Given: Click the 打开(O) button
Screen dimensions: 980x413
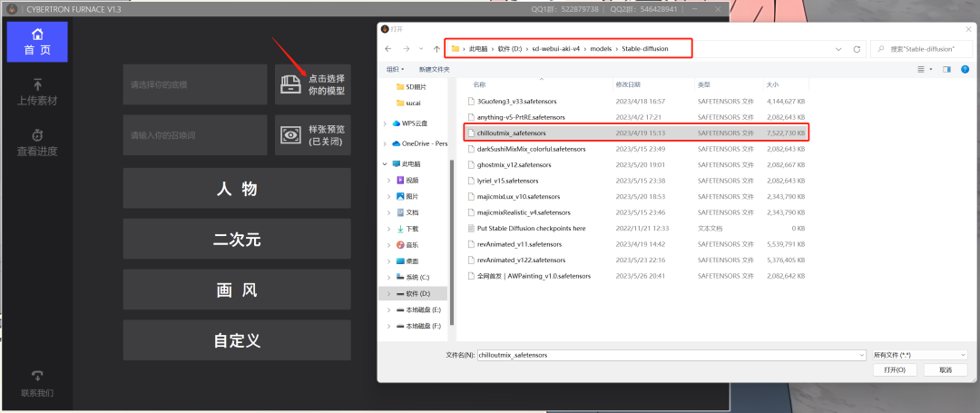Looking at the screenshot, I should point(895,370).
